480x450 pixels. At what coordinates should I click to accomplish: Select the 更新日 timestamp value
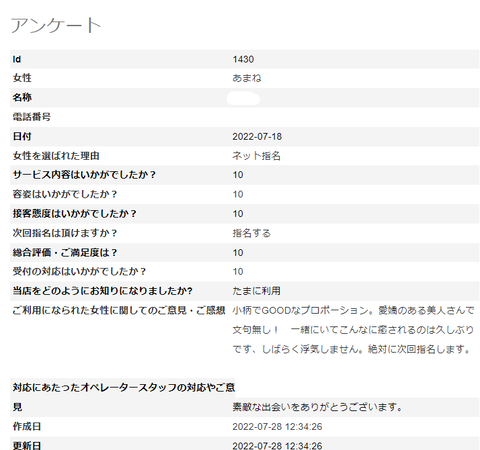coord(277,446)
